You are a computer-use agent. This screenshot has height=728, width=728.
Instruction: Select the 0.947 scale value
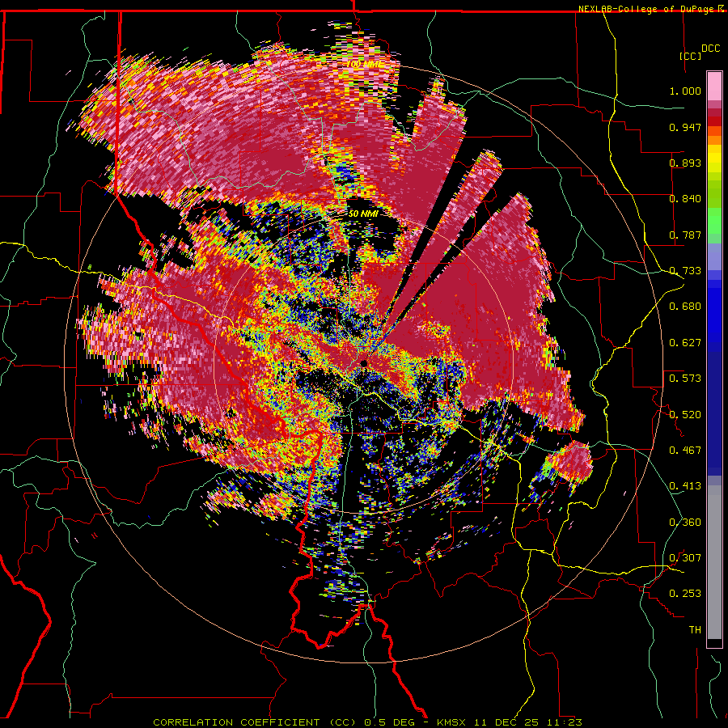[x=685, y=127]
